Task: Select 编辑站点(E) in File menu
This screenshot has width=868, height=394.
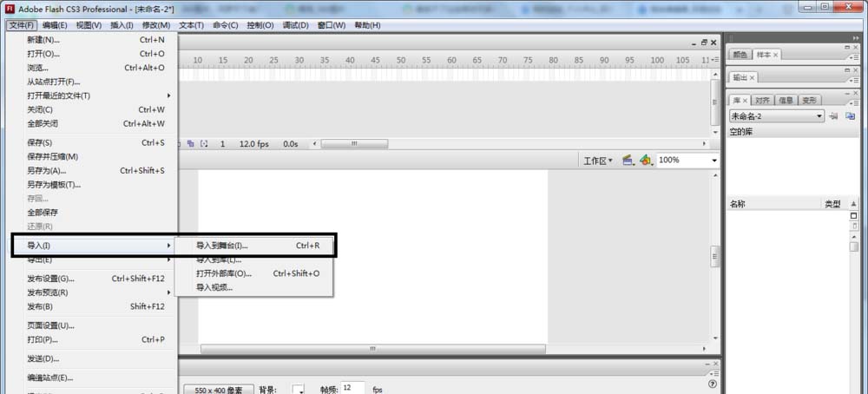Action: [94, 378]
